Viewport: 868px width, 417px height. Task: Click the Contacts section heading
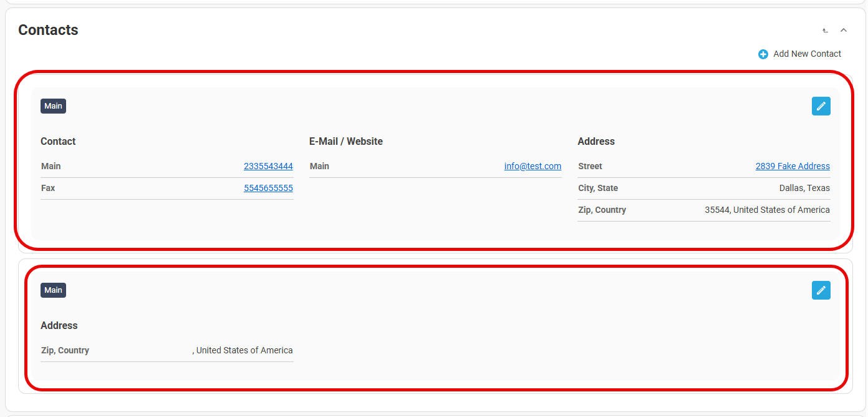[x=48, y=30]
